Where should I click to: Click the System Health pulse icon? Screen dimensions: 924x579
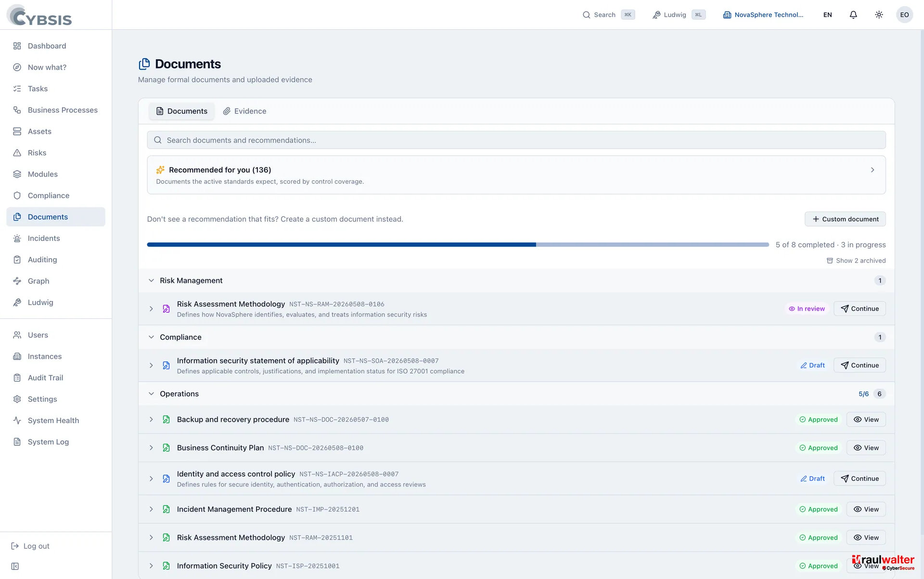(x=17, y=421)
